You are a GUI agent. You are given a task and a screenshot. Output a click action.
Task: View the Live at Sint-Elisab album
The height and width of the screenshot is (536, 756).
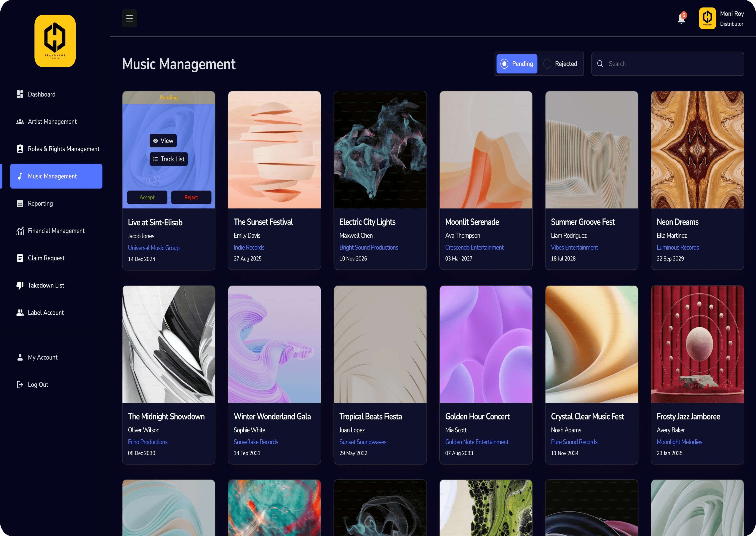163,141
